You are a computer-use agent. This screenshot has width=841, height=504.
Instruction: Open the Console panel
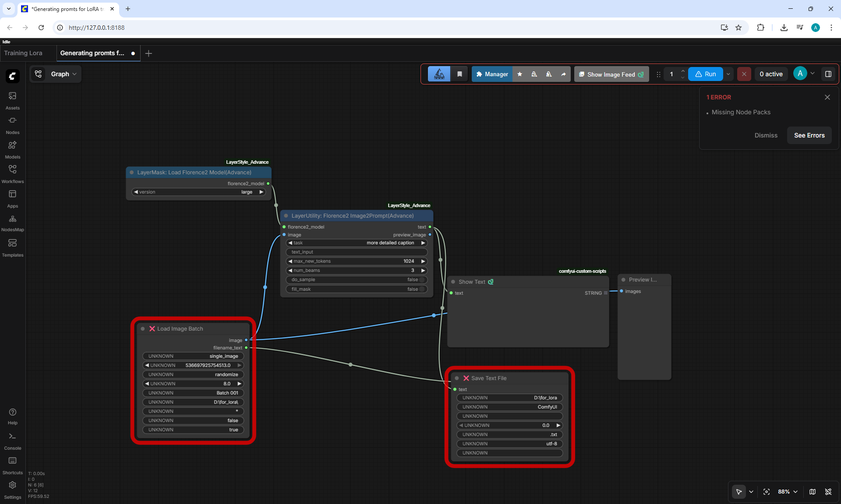coord(12,441)
